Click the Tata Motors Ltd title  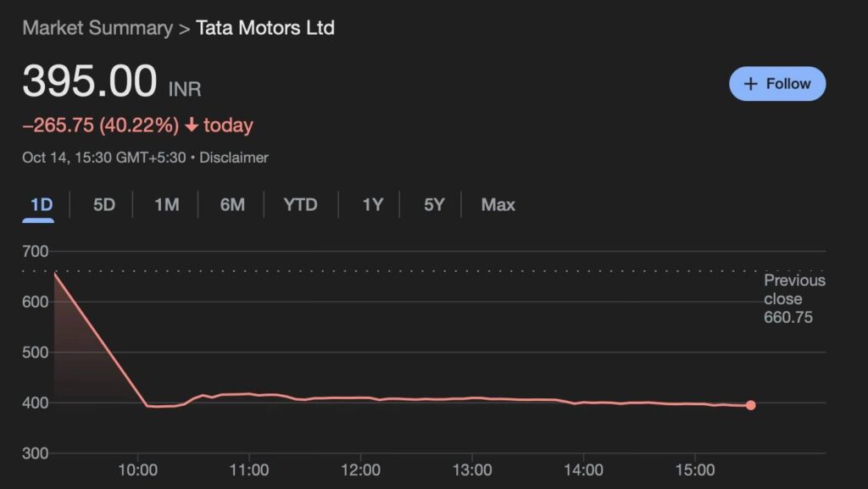[x=265, y=28]
